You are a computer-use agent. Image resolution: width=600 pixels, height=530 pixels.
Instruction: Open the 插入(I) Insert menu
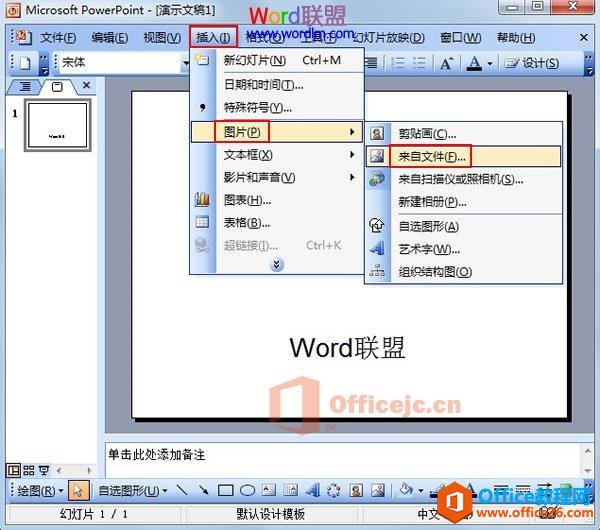pos(213,38)
